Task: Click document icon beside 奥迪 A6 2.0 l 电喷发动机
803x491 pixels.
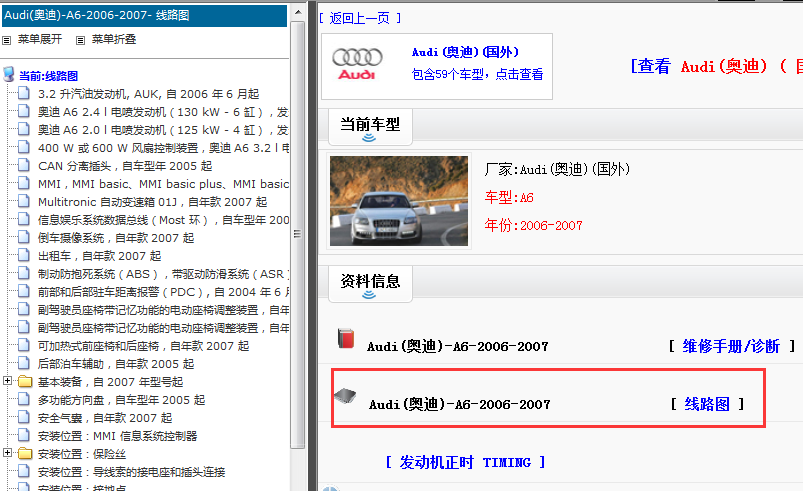Action: (24, 129)
